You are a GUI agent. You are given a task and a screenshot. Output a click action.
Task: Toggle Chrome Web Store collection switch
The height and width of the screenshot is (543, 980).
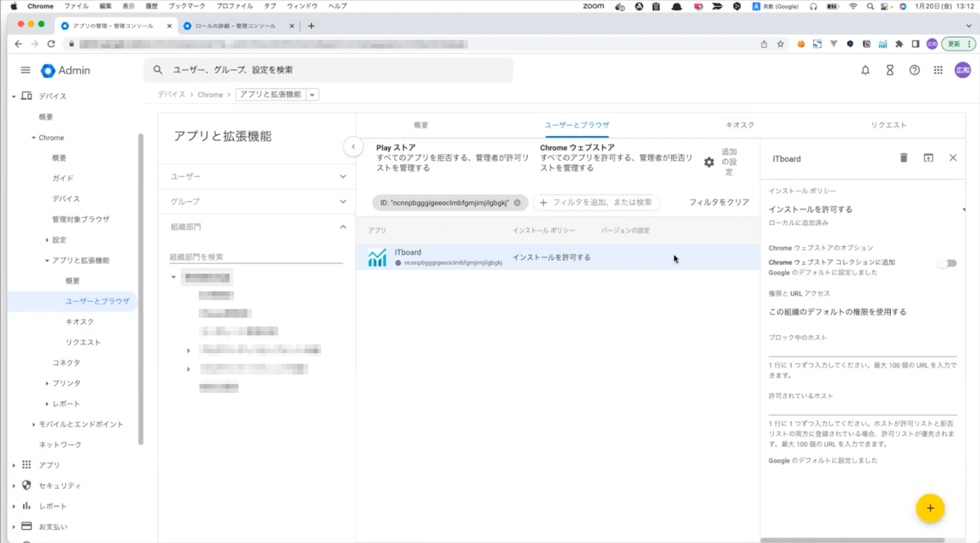pyautogui.click(x=949, y=263)
